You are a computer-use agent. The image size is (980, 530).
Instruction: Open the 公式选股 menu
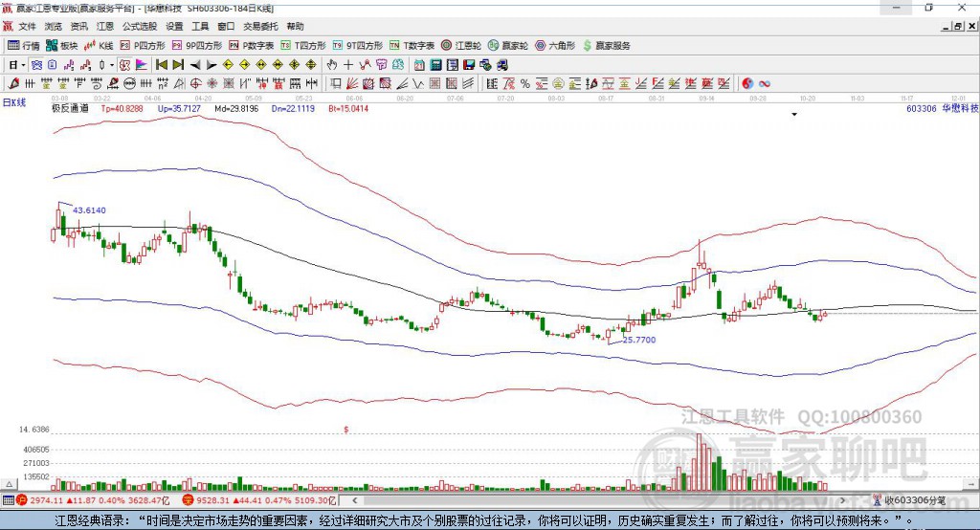click(x=140, y=26)
